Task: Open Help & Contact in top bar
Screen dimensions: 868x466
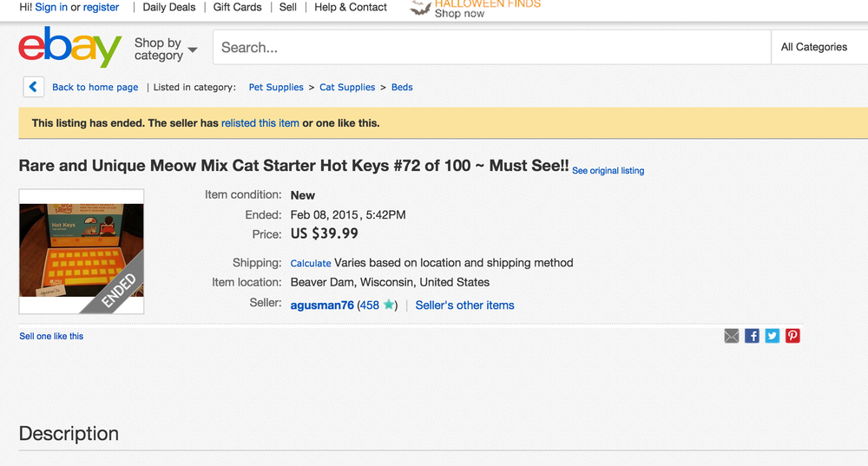Action: (351, 7)
